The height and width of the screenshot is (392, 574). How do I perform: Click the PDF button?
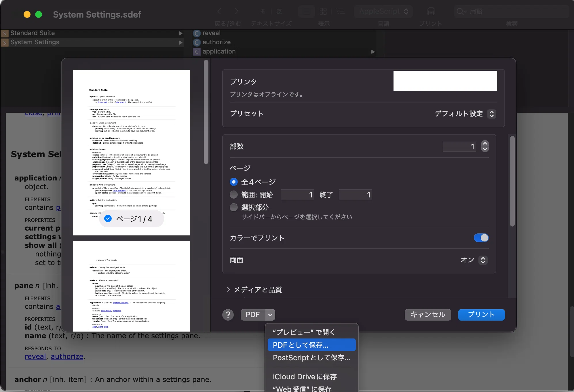253,315
